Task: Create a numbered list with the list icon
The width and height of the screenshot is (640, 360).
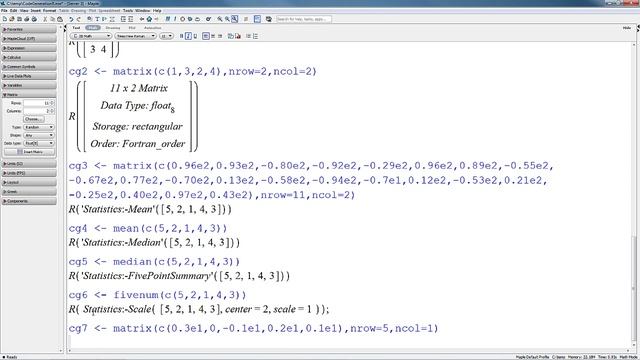Action: (256, 36)
